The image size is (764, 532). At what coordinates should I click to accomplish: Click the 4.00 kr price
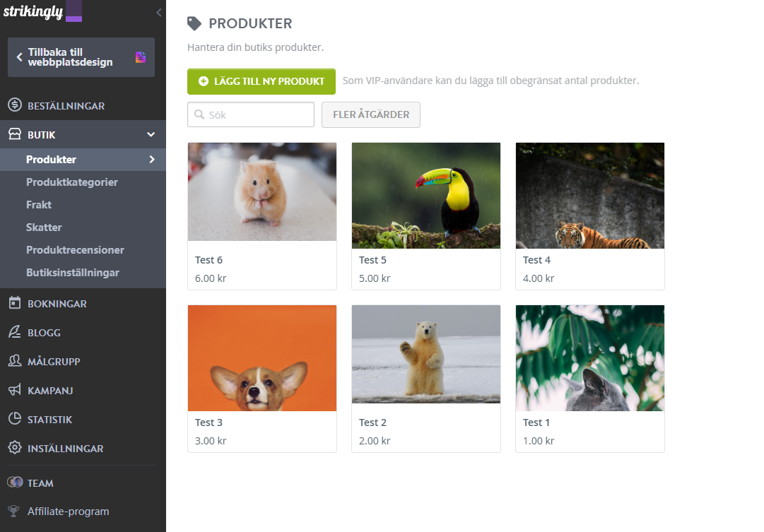539,278
